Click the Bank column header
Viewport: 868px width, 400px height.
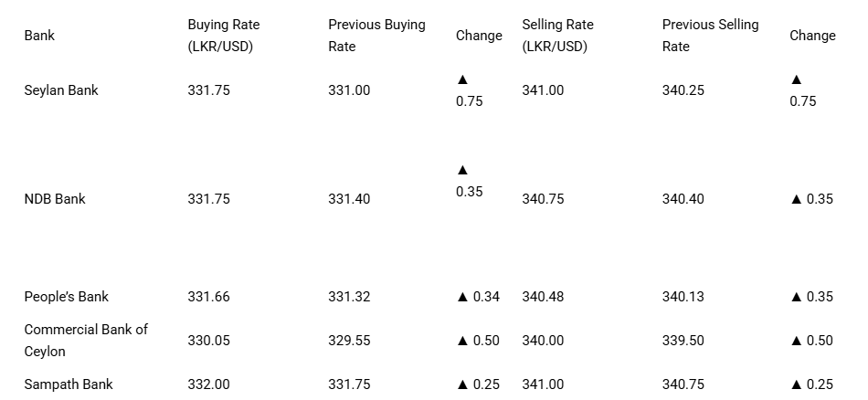click(39, 36)
